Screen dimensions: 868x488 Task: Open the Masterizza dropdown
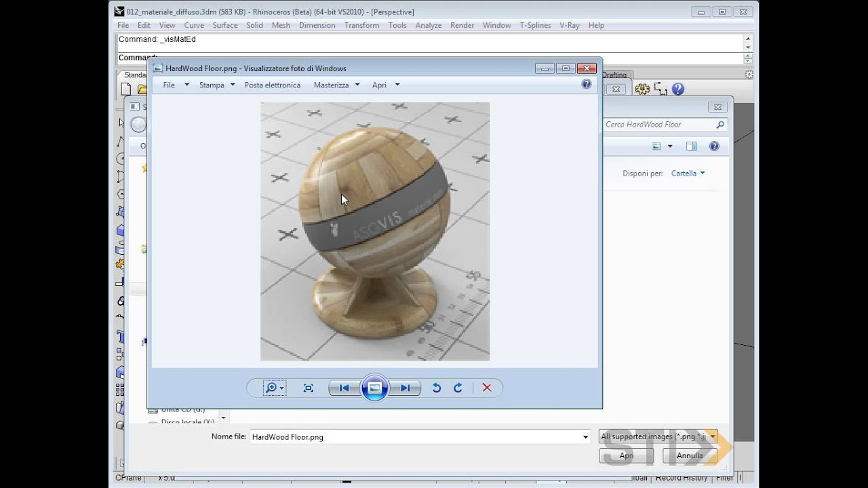tap(336, 85)
